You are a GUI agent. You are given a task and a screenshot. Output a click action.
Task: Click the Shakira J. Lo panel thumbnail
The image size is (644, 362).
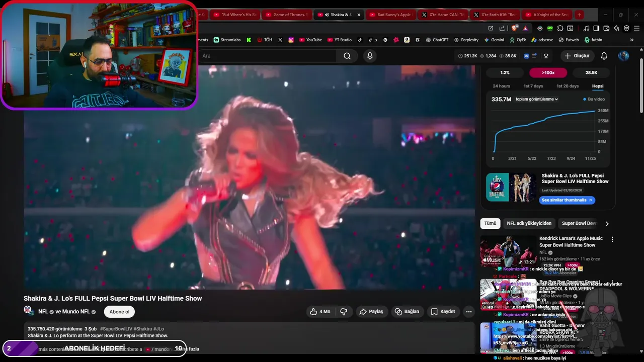[x=511, y=187]
